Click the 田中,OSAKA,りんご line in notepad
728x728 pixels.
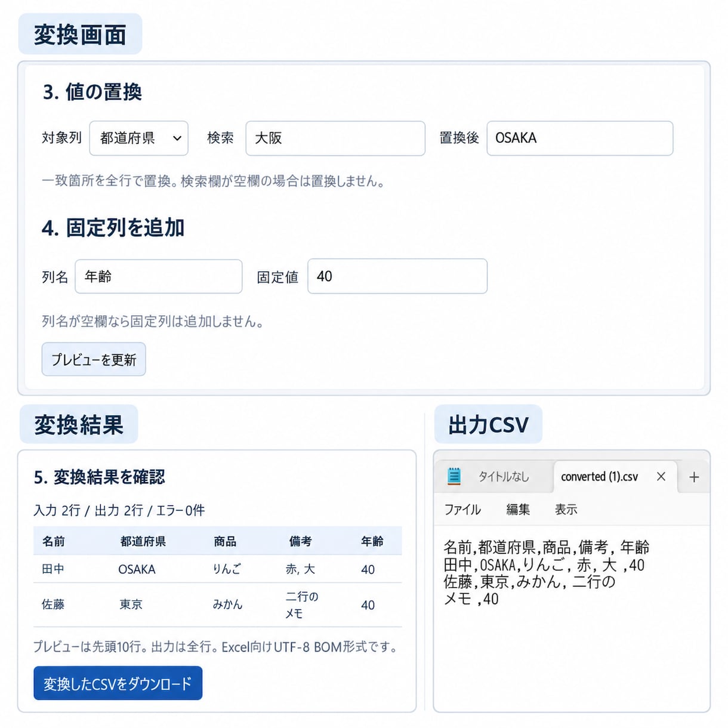(544, 565)
